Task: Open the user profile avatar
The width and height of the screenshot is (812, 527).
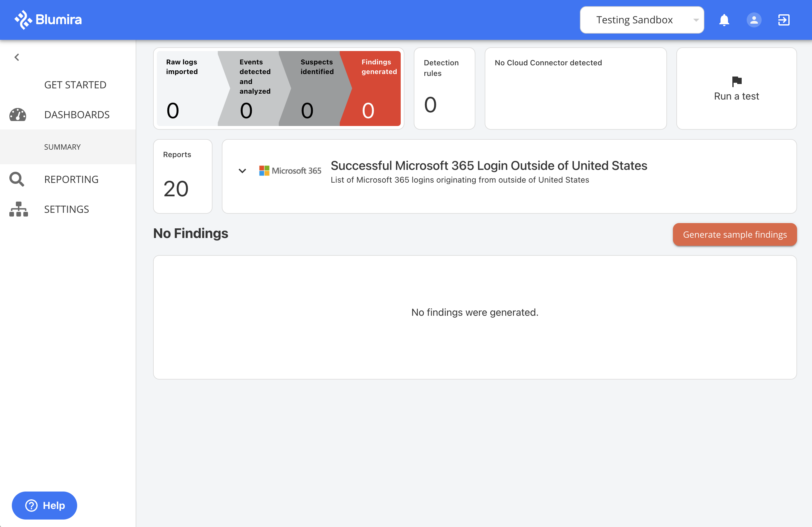Action: [754, 20]
